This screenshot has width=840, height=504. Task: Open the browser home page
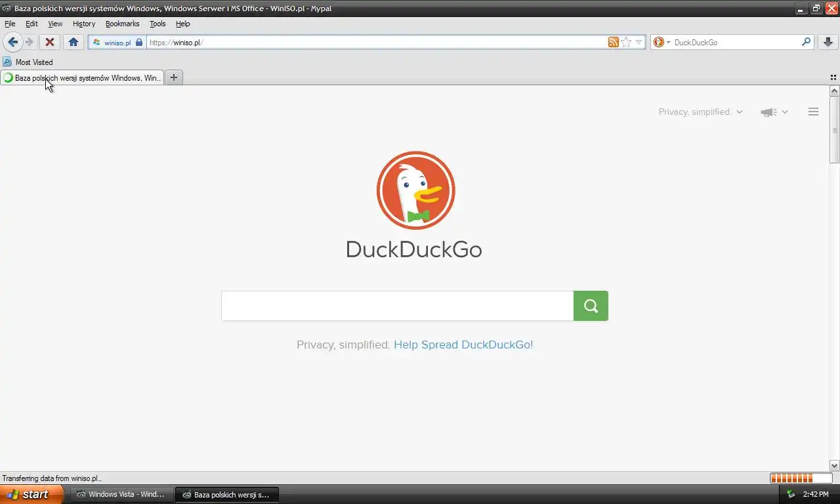(73, 42)
